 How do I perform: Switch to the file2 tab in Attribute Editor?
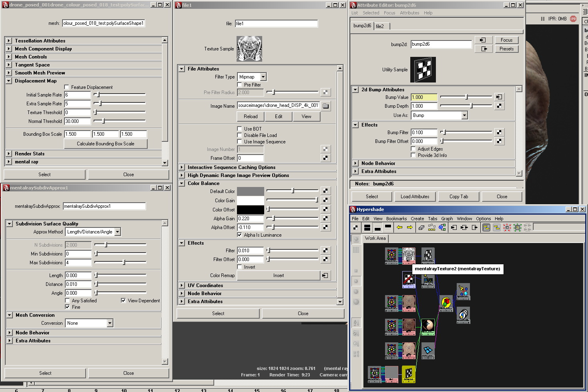(x=381, y=26)
